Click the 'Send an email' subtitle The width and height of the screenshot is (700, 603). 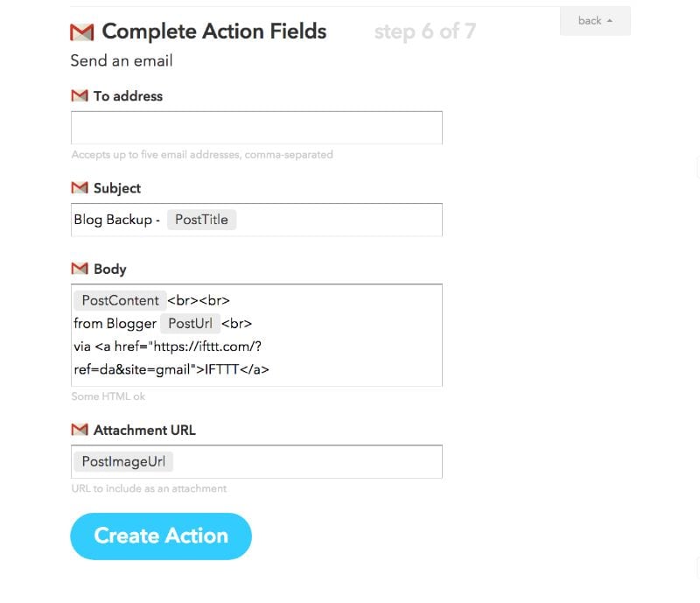click(122, 60)
